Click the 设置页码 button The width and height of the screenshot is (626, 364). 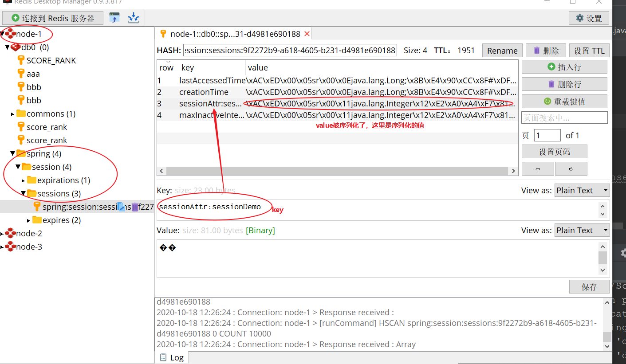pos(555,152)
